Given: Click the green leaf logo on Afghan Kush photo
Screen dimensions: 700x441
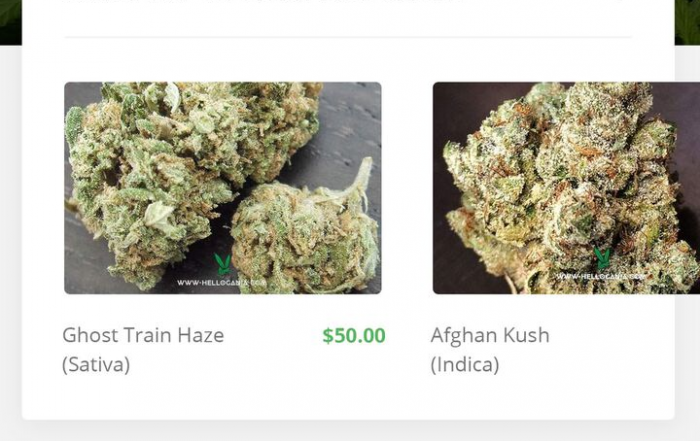Looking at the screenshot, I should (603, 258).
